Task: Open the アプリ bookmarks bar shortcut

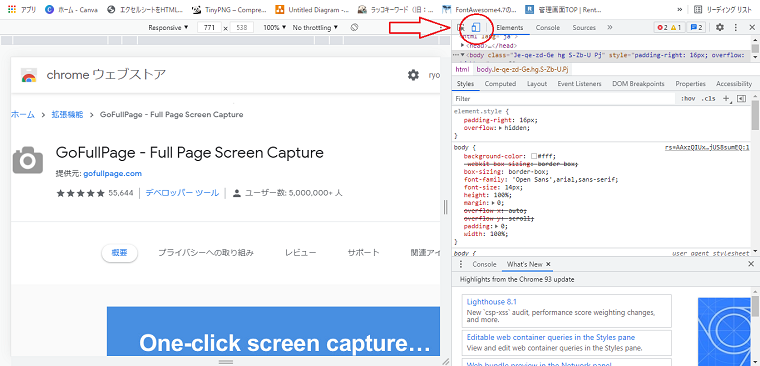Action: 23,9
